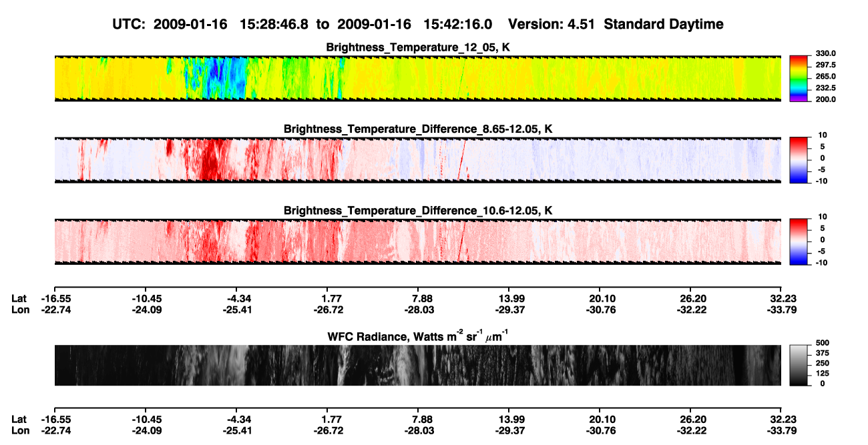Click '-10.45' latitude below the 10.6-12.05 panel
Image resolution: width=868 pixels, height=445 pixels.
(x=147, y=298)
